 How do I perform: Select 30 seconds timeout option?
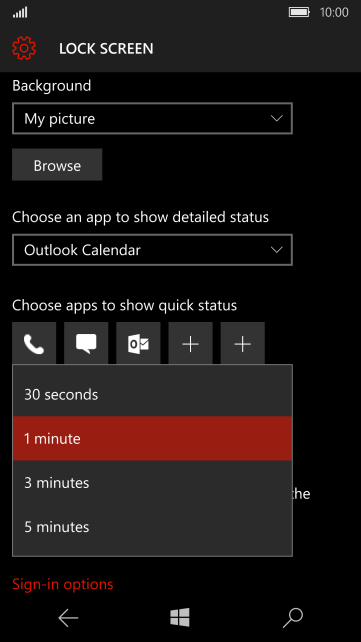tap(152, 395)
